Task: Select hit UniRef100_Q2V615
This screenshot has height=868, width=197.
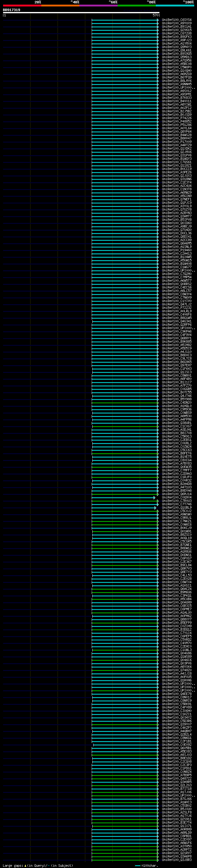Action: click(x=177, y=30)
